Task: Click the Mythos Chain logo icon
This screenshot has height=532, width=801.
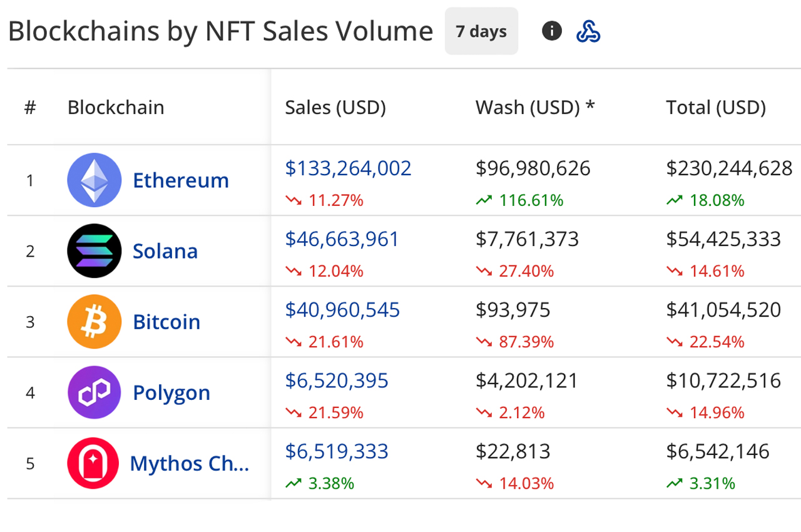Action: click(x=94, y=463)
